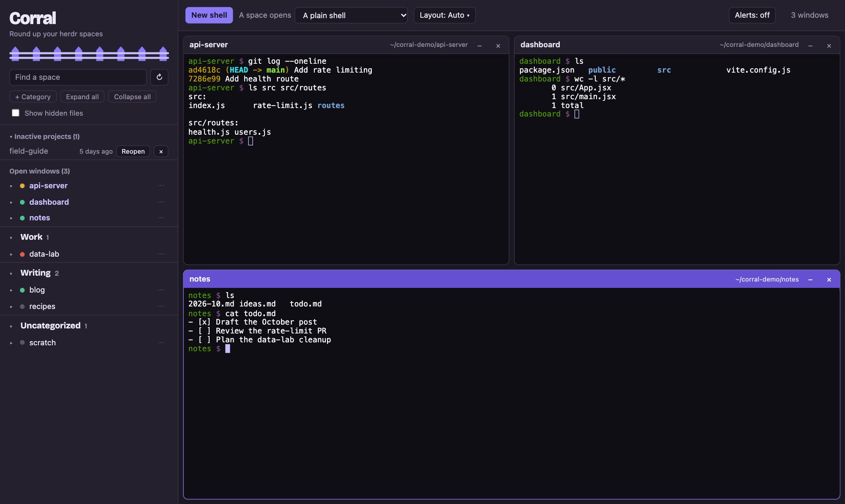Click the api-server pane header title

coord(209,45)
